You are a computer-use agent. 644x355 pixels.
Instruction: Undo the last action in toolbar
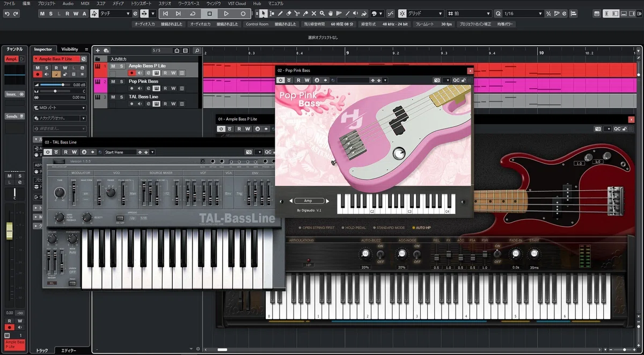[7, 13]
